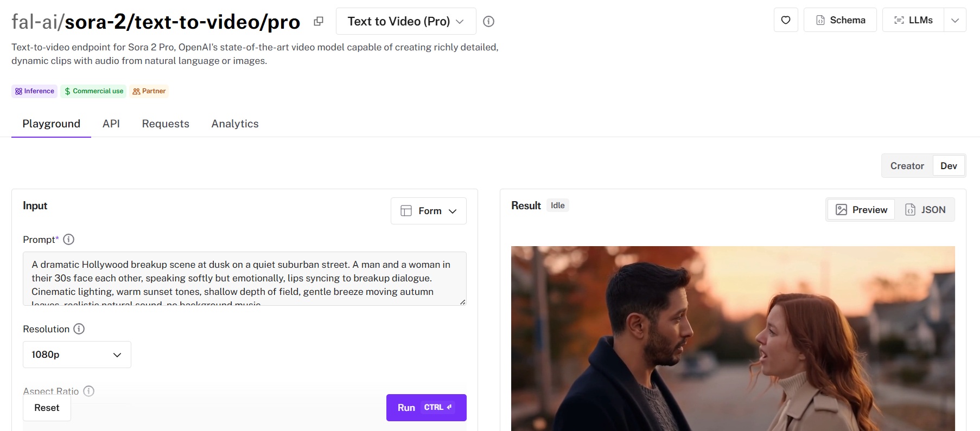Show result as Preview
Image resolution: width=980 pixels, height=431 pixels.
tap(861, 210)
